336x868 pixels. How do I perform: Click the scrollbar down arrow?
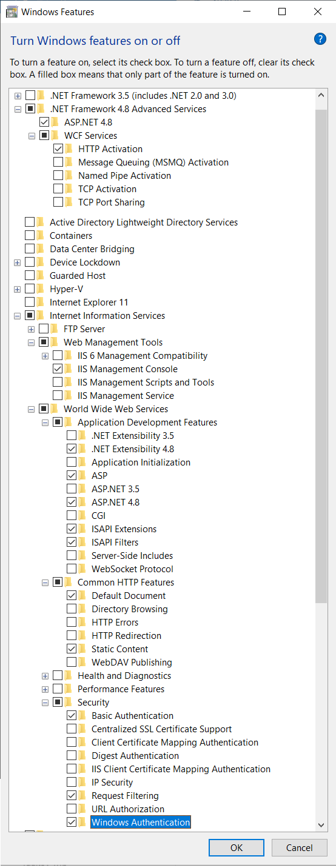click(321, 824)
